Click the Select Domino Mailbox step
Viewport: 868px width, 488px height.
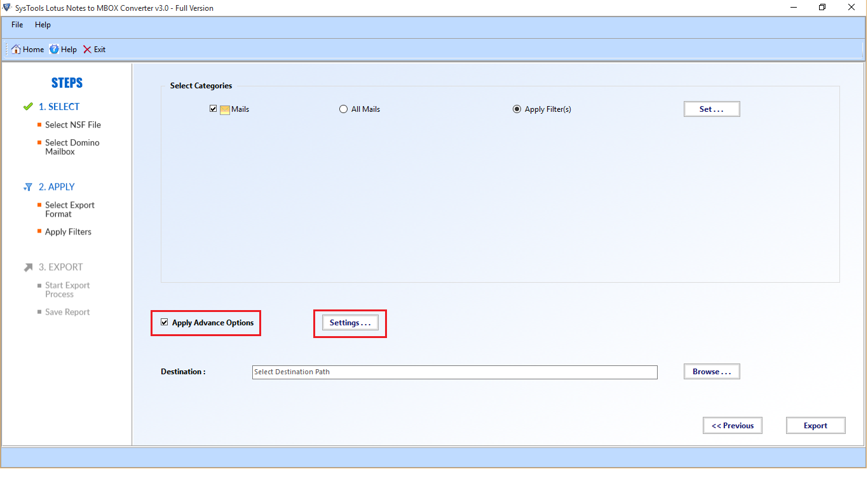click(x=72, y=147)
